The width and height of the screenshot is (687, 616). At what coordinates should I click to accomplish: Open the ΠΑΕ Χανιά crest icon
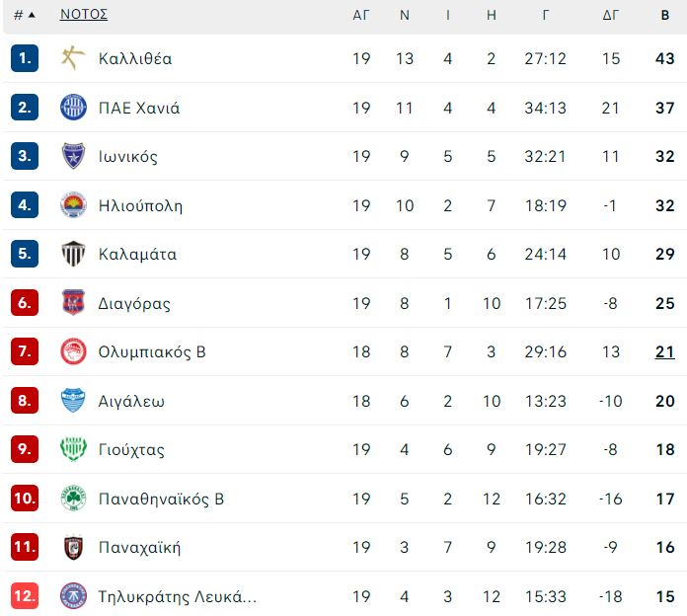point(73,108)
